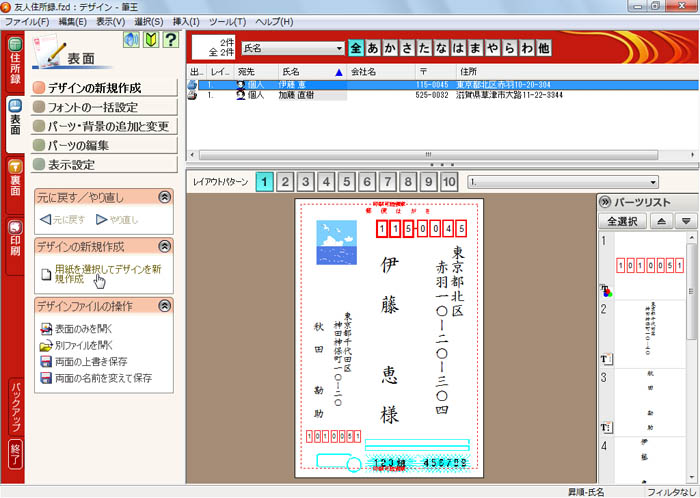
Task: Collapse the パーツリスト panel with chevron
Action: pos(605,201)
